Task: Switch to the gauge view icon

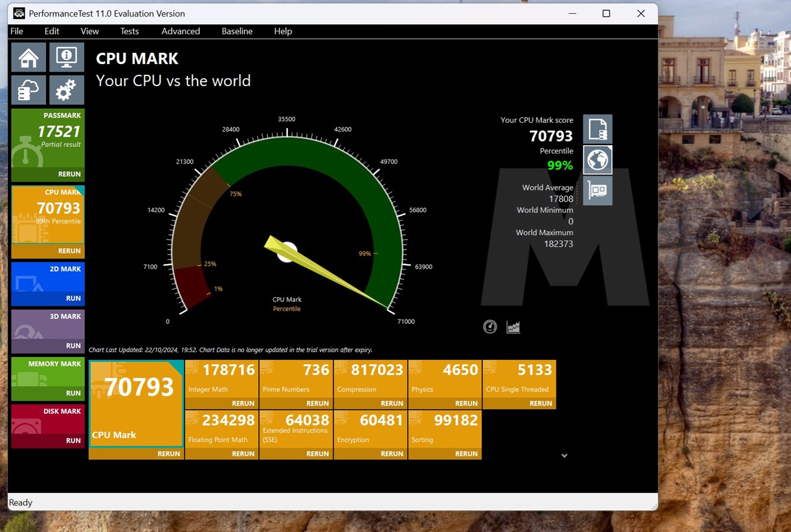Action: (x=490, y=327)
